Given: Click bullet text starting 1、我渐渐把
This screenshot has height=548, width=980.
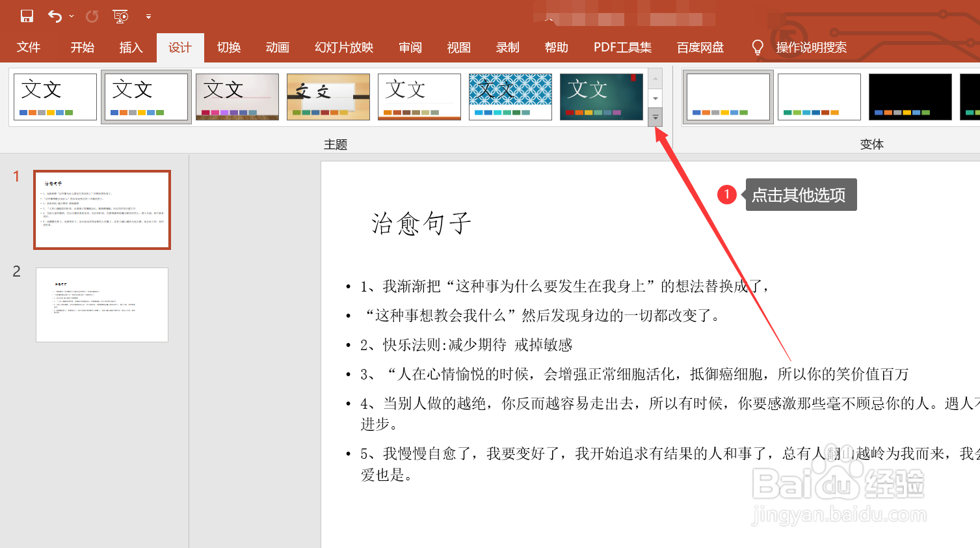Looking at the screenshot, I should [564, 286].
